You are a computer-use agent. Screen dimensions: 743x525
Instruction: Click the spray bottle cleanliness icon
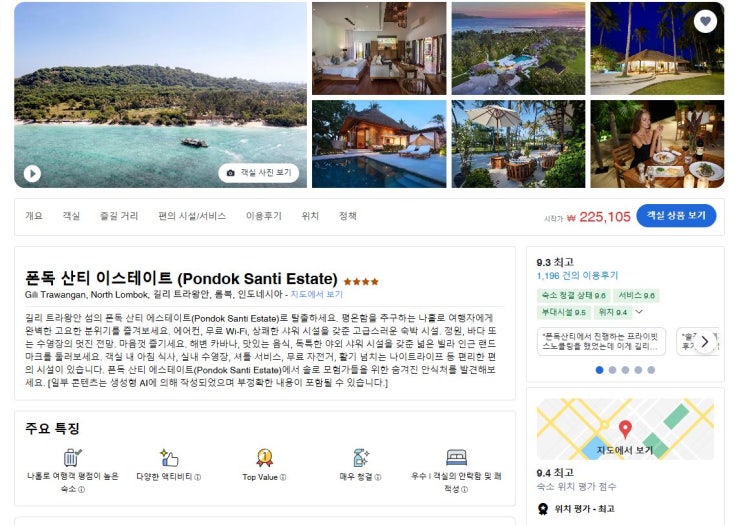tap(361, 458)
